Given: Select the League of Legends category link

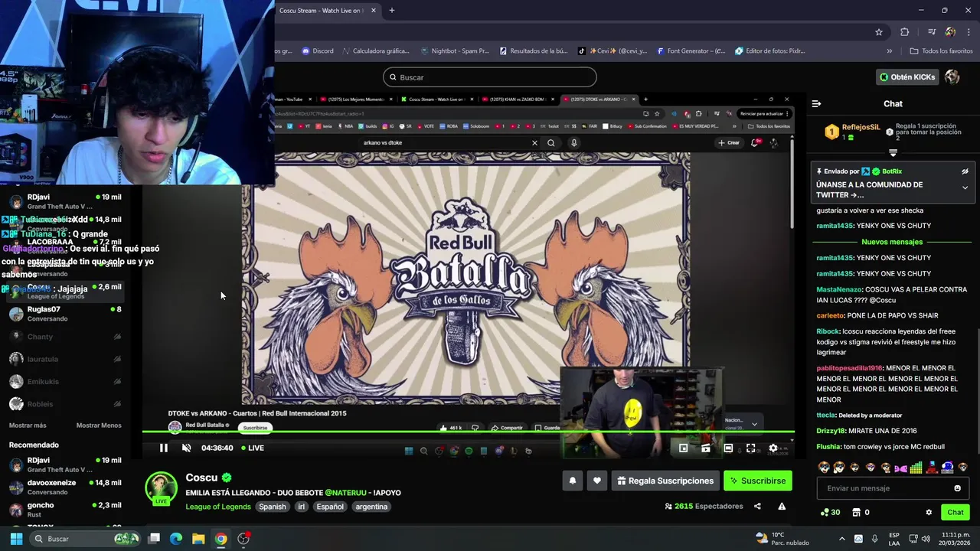Looking at the screenshot, I should [218, 507].
